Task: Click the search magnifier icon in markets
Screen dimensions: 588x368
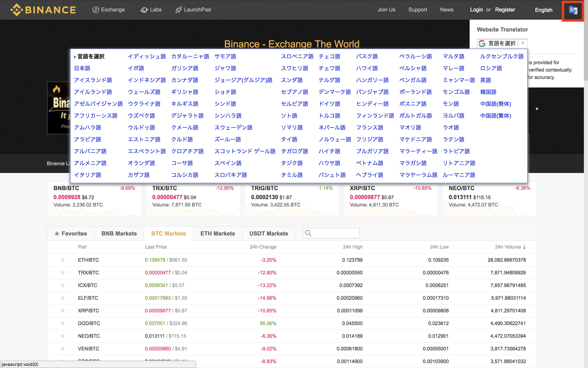Action: click(308, 233)
